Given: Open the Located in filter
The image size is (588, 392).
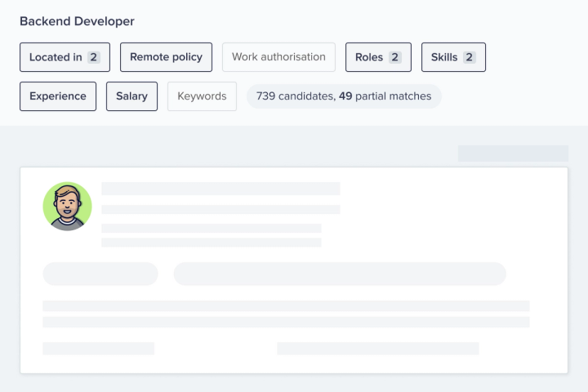Looking at the screenshot, I should tap(65, 57).
